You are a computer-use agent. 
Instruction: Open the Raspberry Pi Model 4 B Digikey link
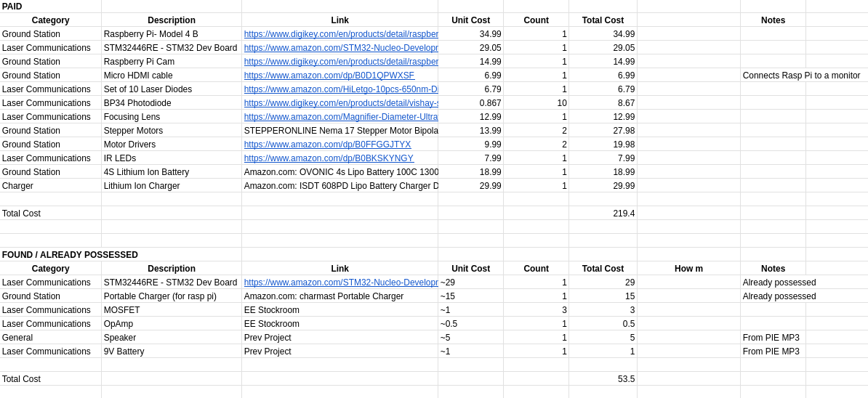[x=340, y=34]
